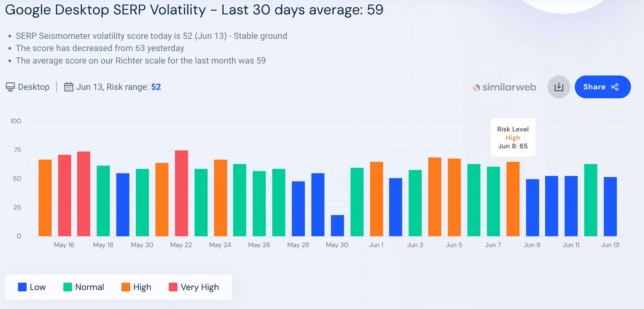
Task: Click the blue Risk range value 52
Action: tap(156, 87)
